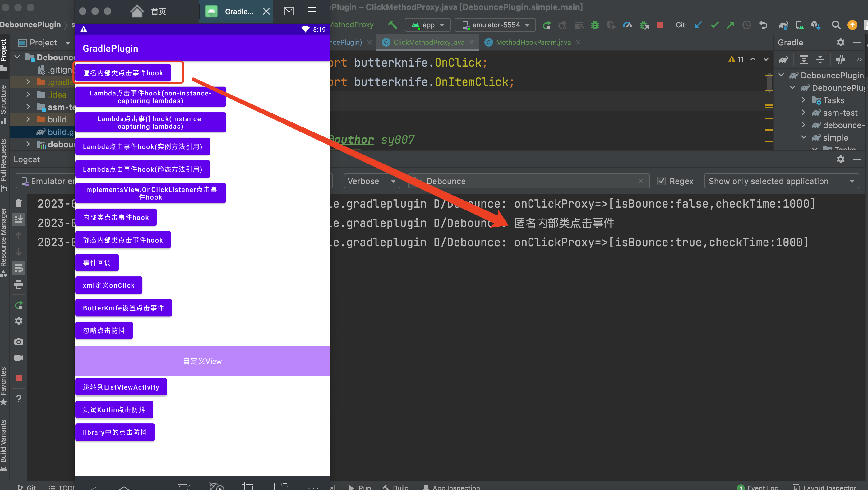Open logcat settings gear in left strip
The width and height of the screenshot is (868, 490).
pos(19,321)
